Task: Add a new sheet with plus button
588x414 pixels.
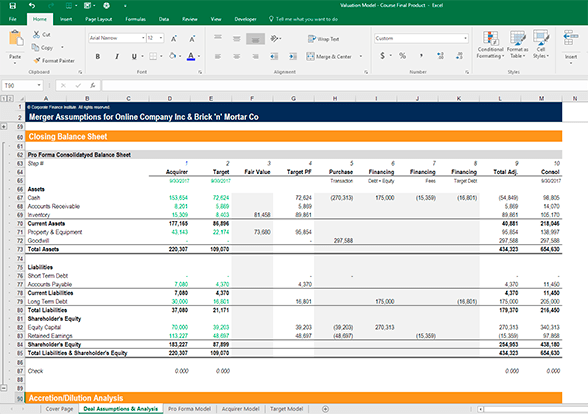Action: [326, 409]
